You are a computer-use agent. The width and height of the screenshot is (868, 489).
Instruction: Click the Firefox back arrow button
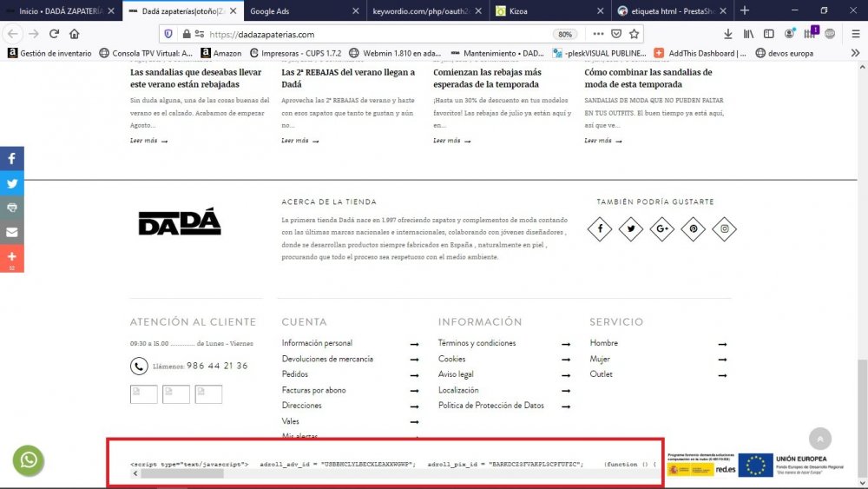click(13, 34)
